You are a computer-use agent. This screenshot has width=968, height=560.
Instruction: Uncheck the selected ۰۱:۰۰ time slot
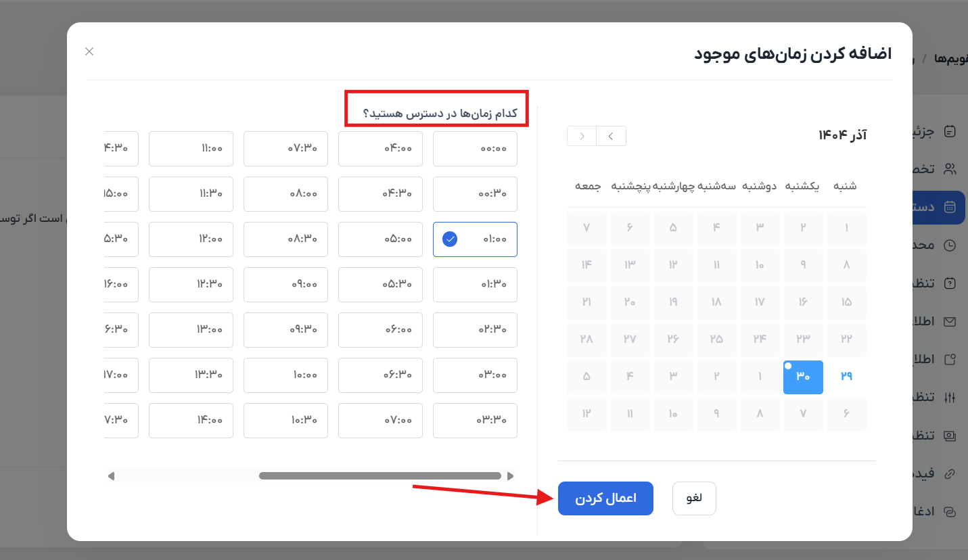[475, 239]
